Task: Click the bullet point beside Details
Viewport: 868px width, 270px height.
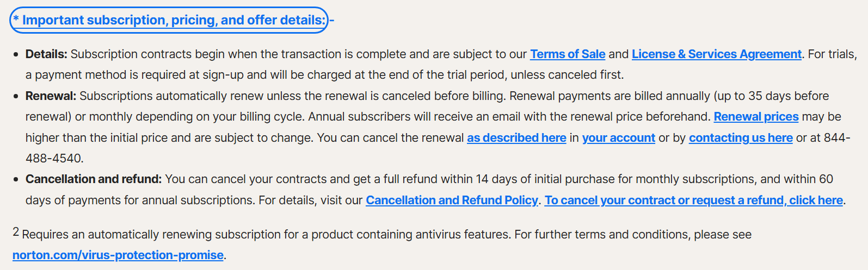Action: tap(15, 54)
